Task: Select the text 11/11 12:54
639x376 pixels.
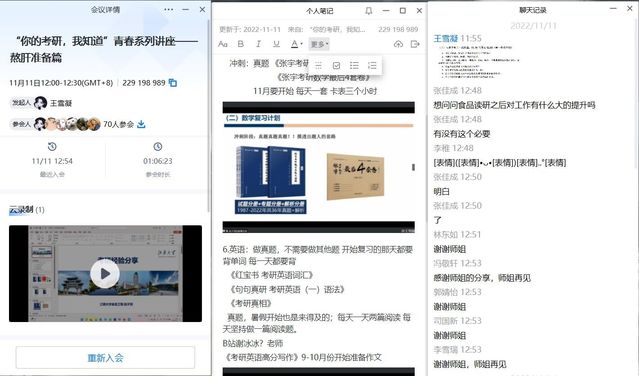Action: click(x=52, y=161)
